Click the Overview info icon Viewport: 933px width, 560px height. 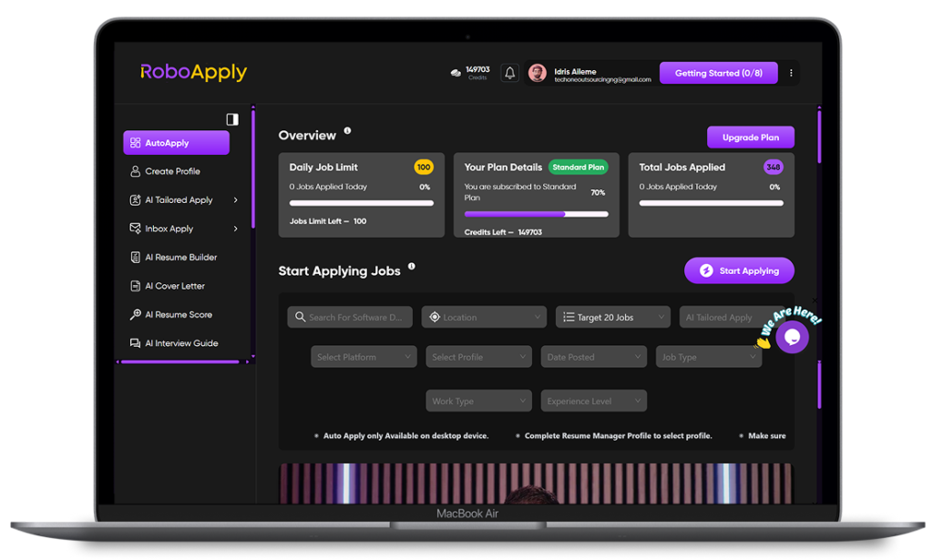click(347, 131)
